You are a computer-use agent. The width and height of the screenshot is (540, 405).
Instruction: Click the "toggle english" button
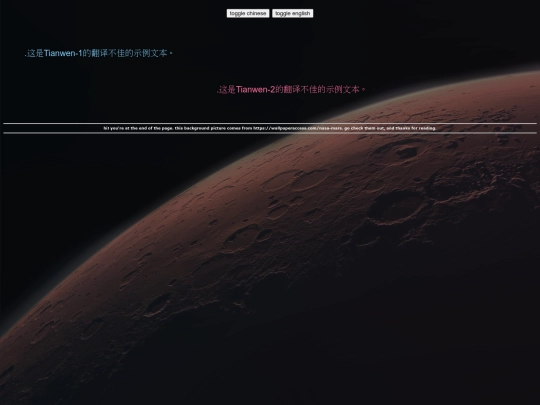point(292,13)
